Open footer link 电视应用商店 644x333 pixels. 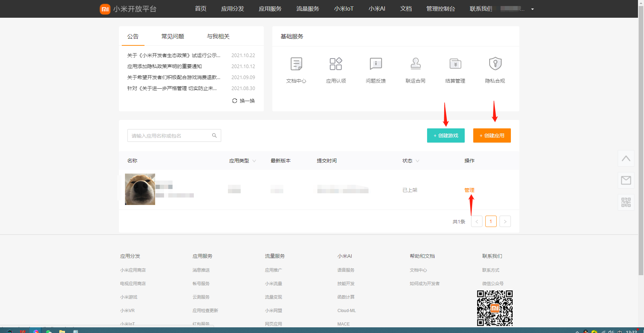click(133, 284)
